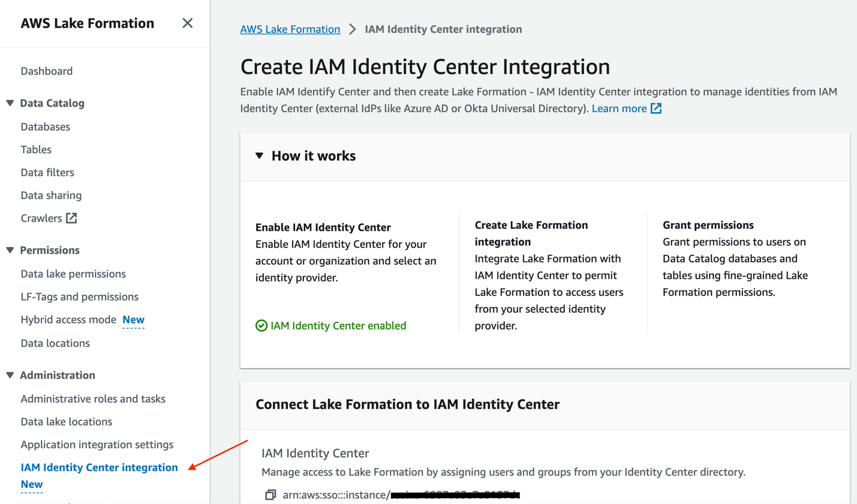Open Data lake permissions

(x=73, y=274)
